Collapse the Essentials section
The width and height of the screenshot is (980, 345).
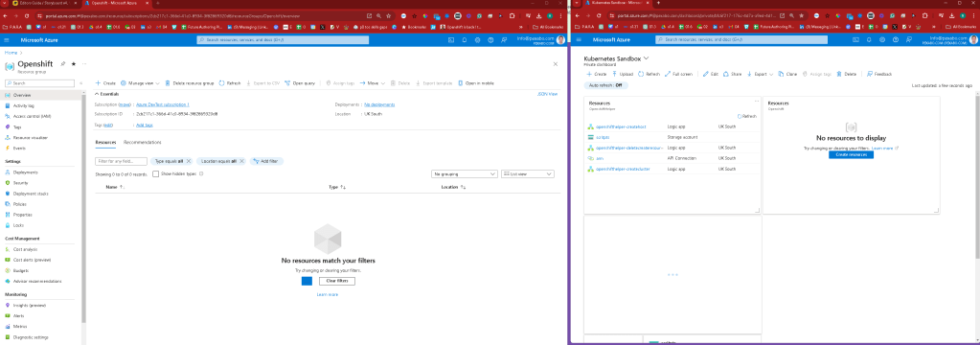click(x=106, y=94)
